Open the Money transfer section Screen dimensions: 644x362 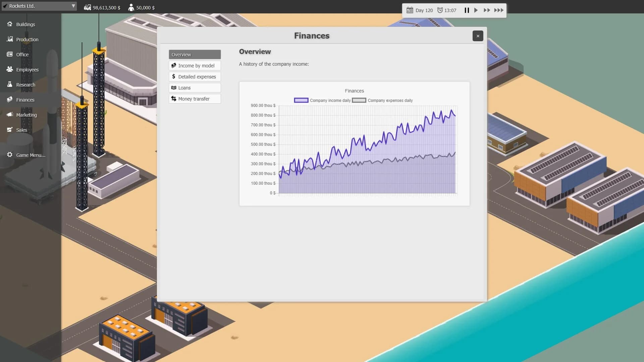tap(195, 99)
